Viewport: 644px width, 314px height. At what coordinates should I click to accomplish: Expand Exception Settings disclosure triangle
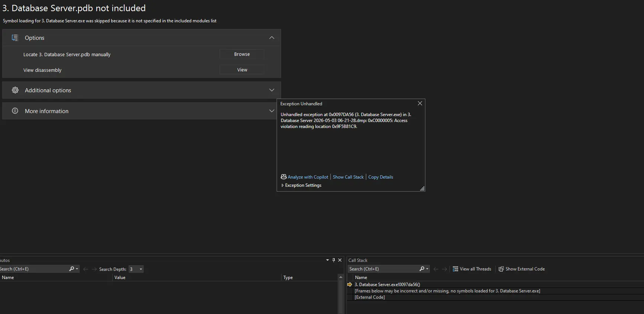(x=283, y=185)
